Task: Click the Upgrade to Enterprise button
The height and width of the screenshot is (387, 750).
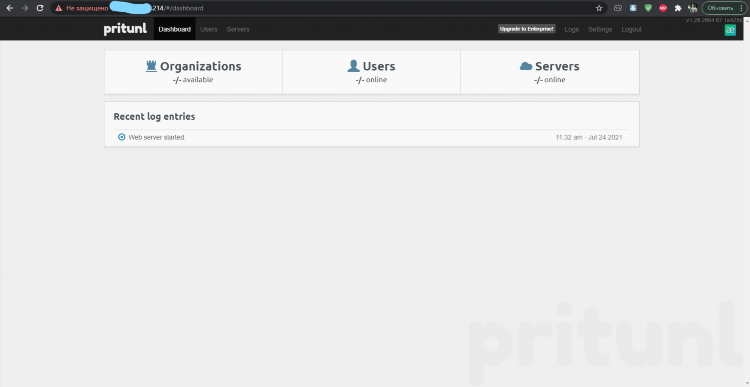Action: click(x=527, y=29)
